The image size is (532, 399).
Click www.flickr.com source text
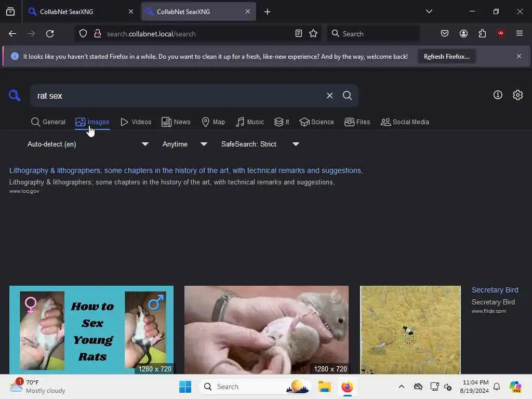click(488, 311)
